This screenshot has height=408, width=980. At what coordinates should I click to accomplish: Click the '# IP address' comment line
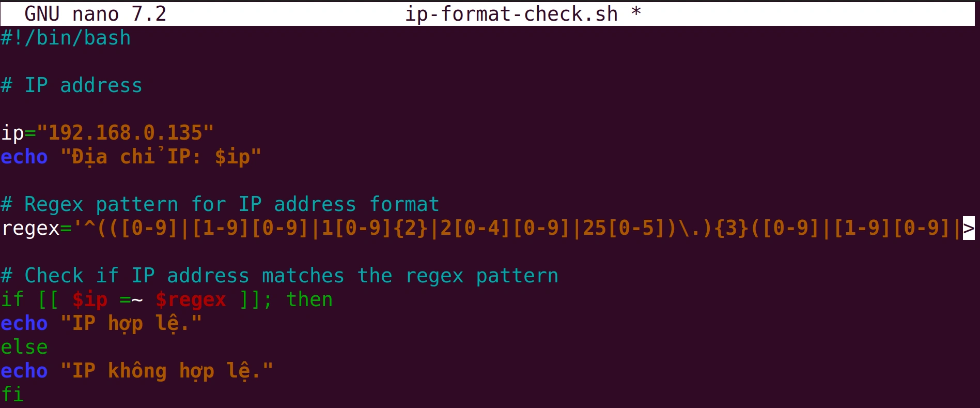[71, 85]
